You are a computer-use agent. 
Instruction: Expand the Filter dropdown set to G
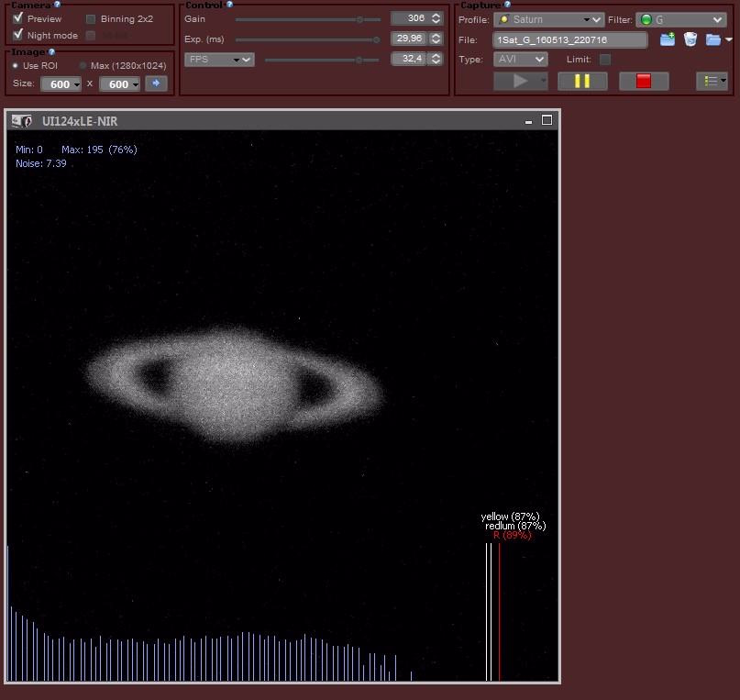680,19
